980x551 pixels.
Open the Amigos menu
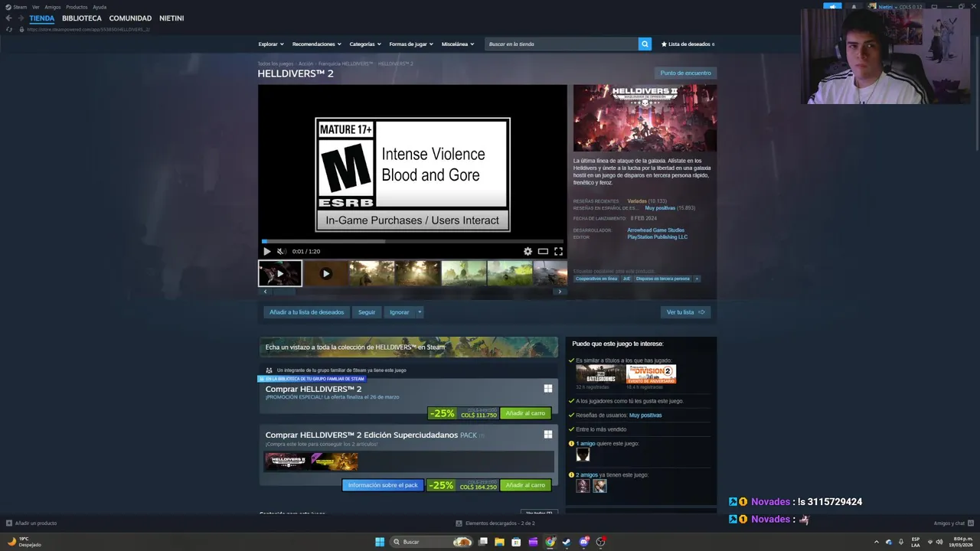click(52, 7)
